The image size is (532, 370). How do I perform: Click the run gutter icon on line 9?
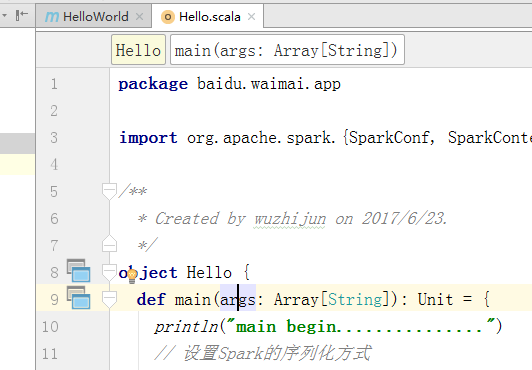tap(78, 298)
